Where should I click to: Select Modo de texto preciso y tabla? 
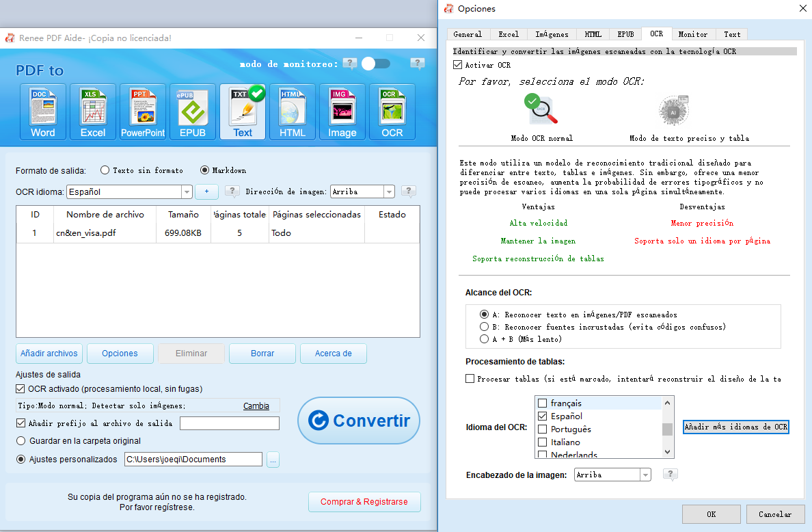click(x=674, y=111)
